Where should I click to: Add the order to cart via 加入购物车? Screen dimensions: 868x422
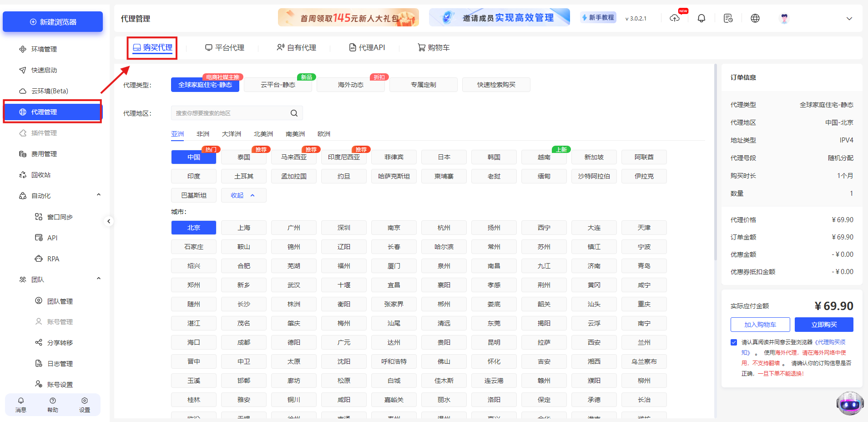(760, 324)
